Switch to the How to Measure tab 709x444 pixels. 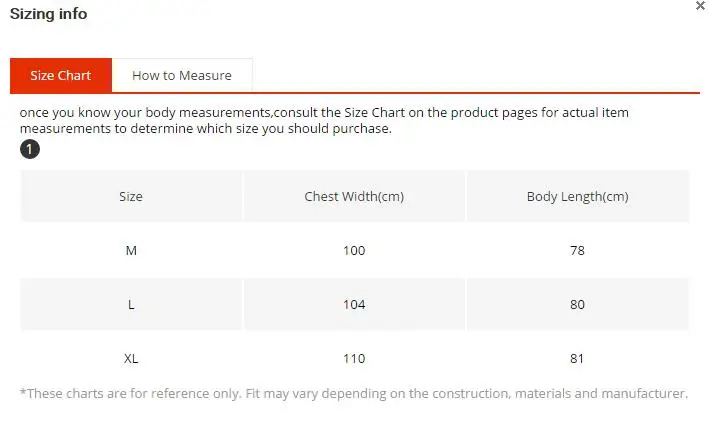[x=182, y=76]
